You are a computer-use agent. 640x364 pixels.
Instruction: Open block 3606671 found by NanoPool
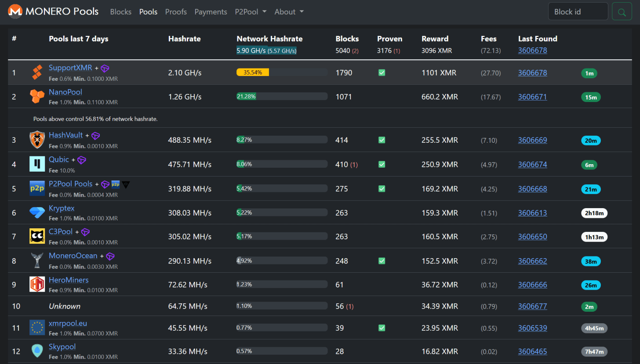533,97
